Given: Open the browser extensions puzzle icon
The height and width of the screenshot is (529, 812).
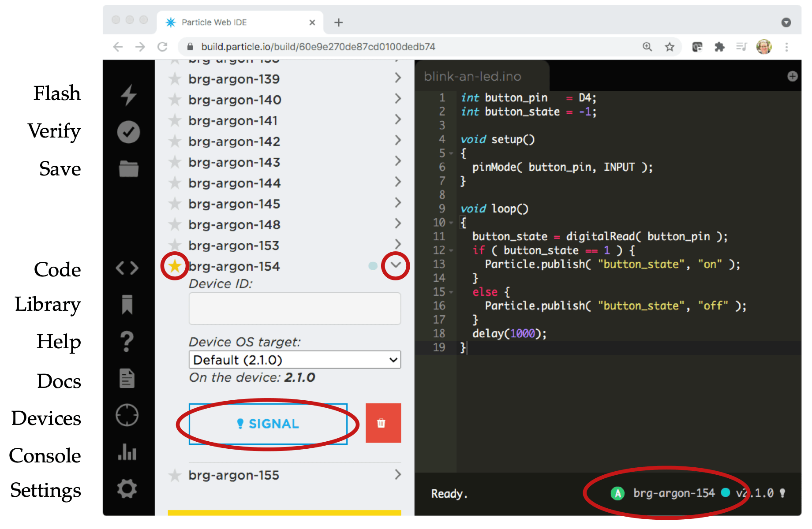Looking at the screenshot, I should coord(719,47).
